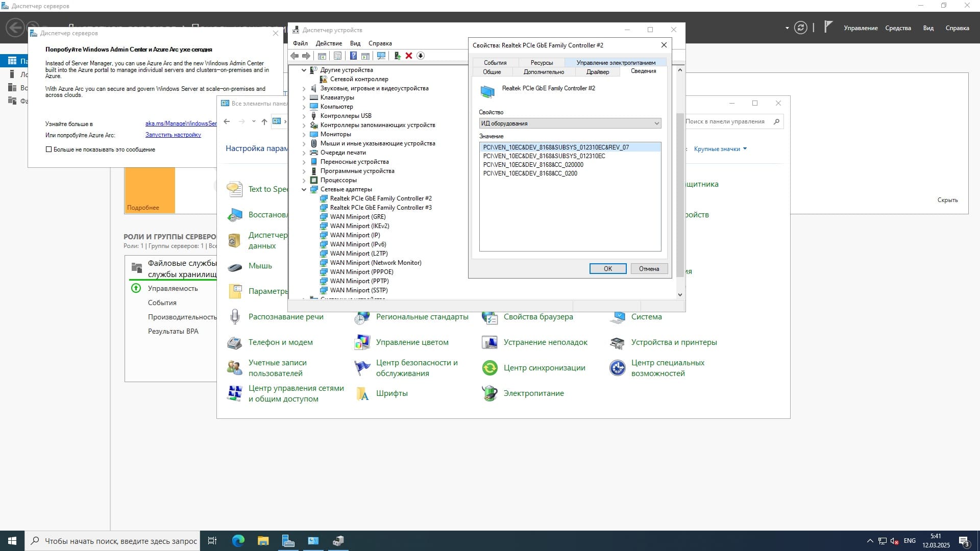The width and height of the screenshot is (980, 551).
Task: Open Task View on the taskbar
Action: coord(212,541)
